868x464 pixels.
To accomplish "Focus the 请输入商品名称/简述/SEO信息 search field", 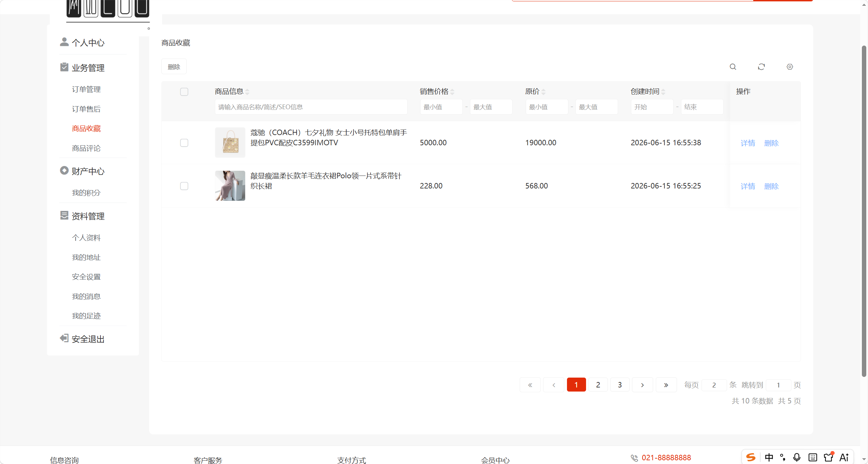I will click(x=311, y=107).
